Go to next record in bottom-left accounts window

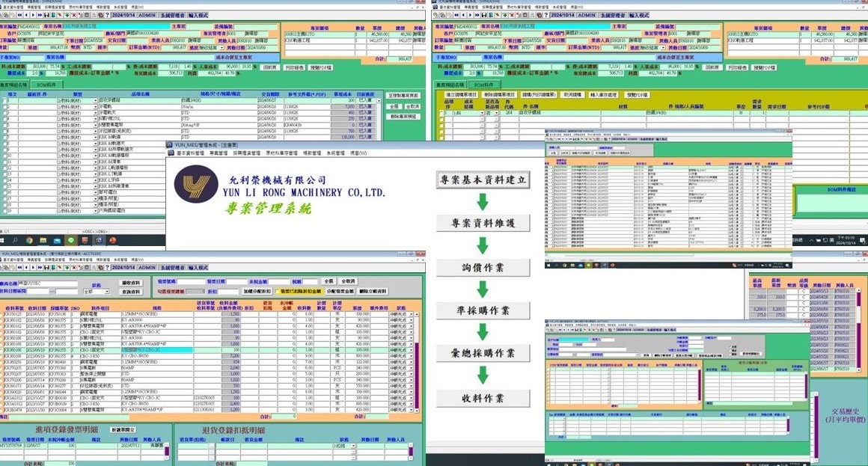click(34, 267)
